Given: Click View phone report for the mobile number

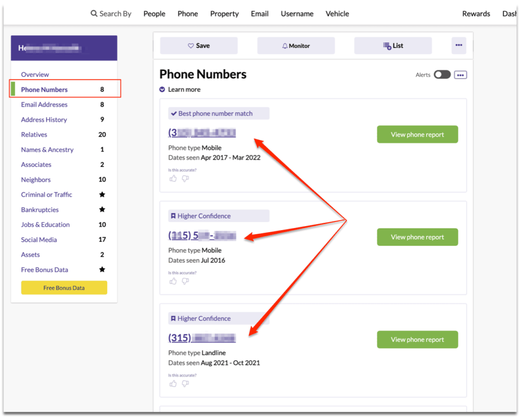Looking at the screenshot, I should 417,134.
